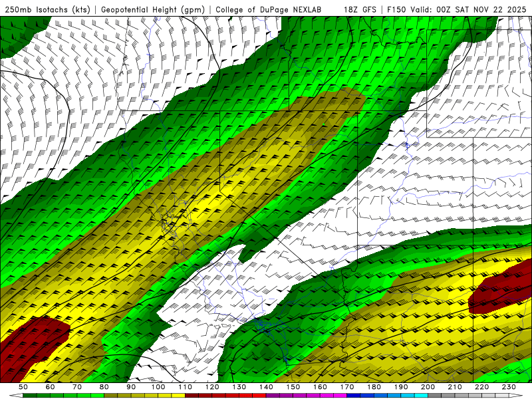This screenshot has width=532, height=399.
Task: Click the dark red swatch starting under 110
Action: coord(192,395)
